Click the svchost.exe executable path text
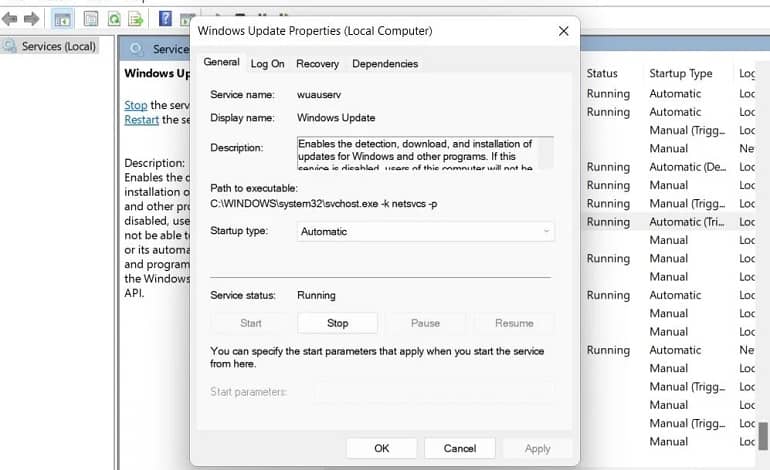 [x=324, y=203]
